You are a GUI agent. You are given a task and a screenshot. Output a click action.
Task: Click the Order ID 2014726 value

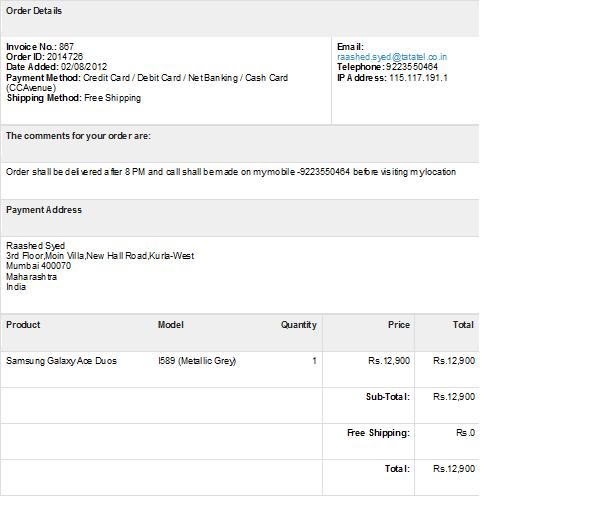65,56
